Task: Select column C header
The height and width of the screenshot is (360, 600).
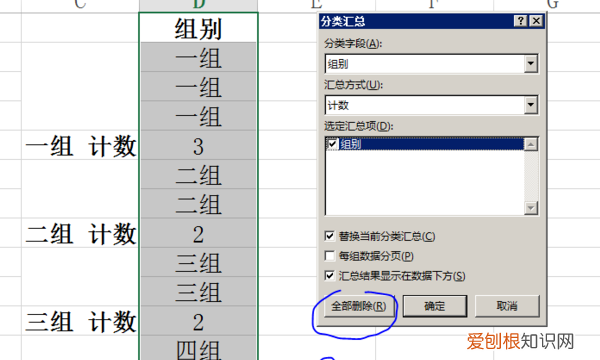Action: [80, 5]
